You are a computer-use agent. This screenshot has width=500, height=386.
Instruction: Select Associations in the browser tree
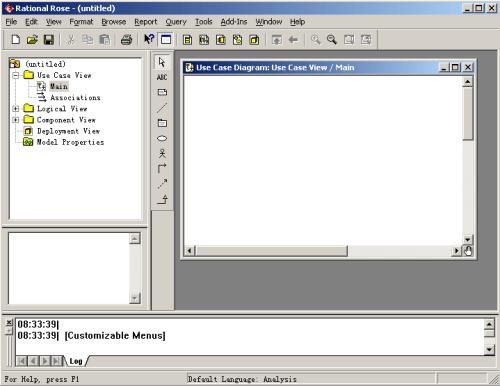[75, 98]
